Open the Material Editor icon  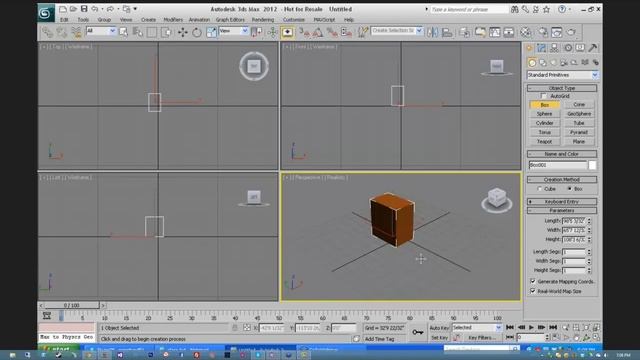point(526,32)
